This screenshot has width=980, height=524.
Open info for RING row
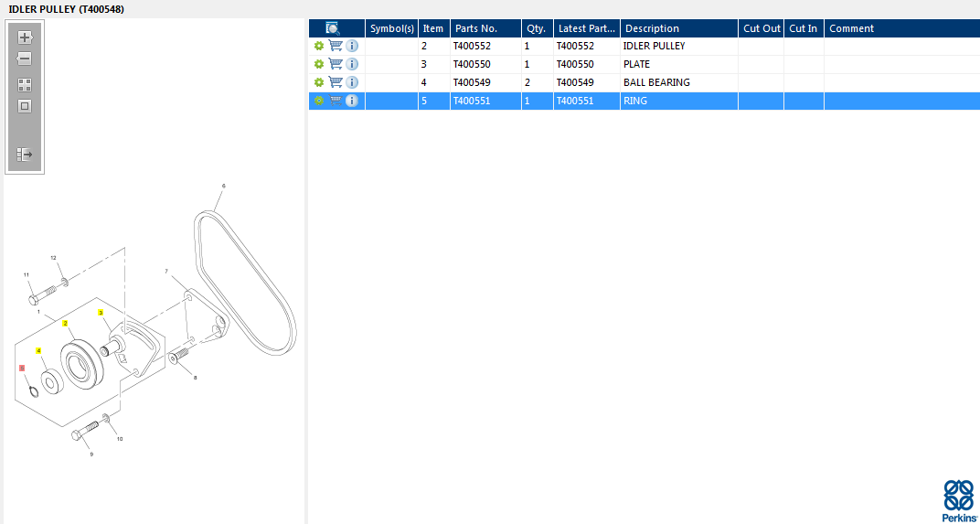[x=352, y=101]
